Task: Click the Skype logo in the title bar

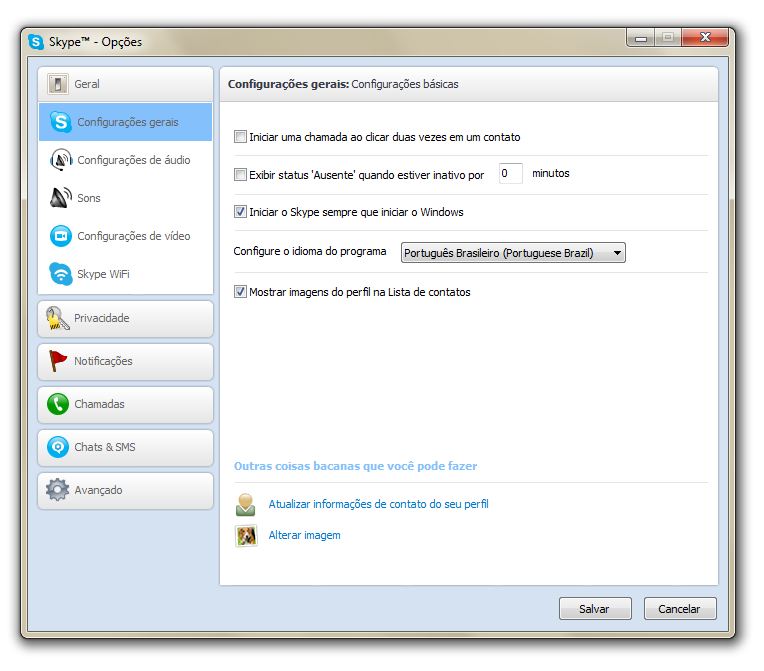Action: coord(36,42)
